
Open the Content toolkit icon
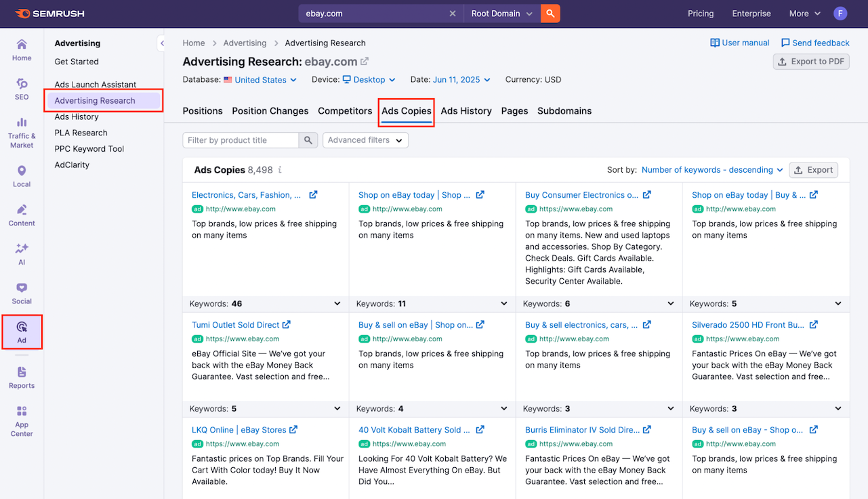(x=22, y=215)
